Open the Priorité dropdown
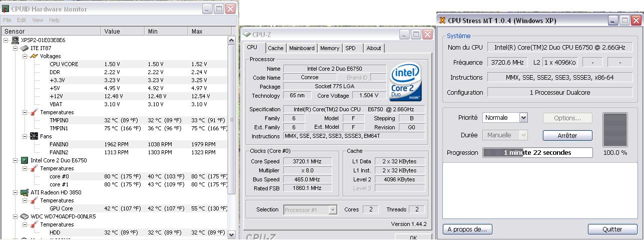Image resolution: width=644 pixels, height=241 pixels. [523, 118]
